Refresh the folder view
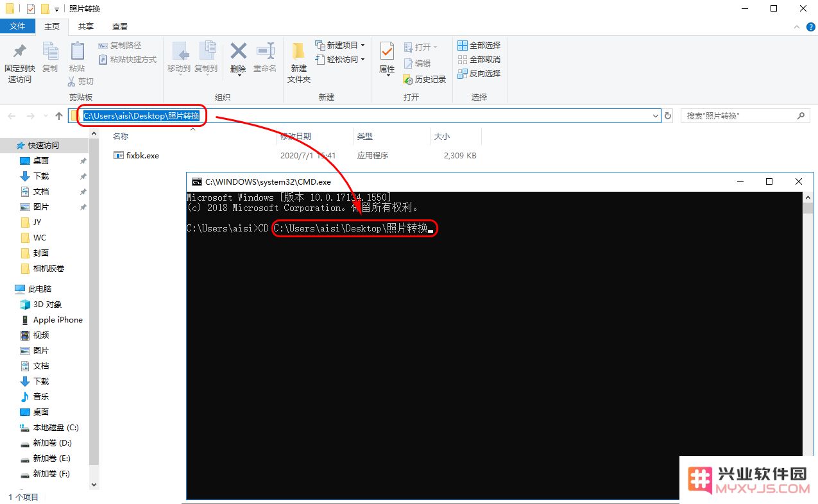The height and width of the screenshot is (504, 818). [668, 116]
